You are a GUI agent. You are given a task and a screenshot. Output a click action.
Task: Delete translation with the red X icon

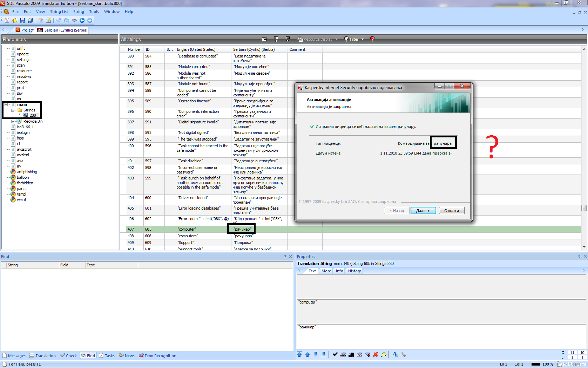376,354
